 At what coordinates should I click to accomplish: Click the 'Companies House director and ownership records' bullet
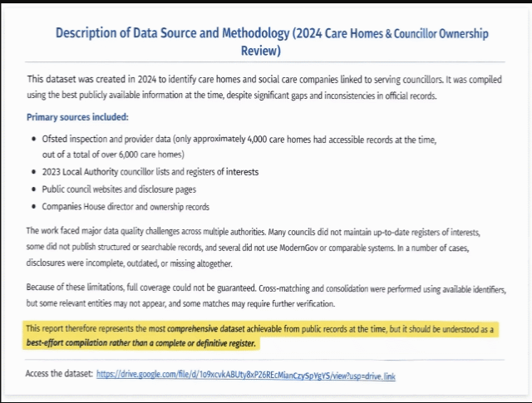coord(126,207)
